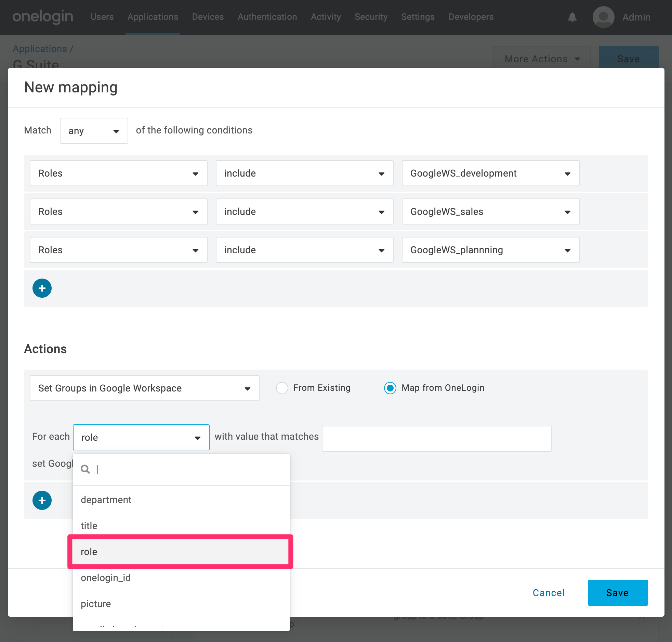
Task: Open the GoogleWS_development value dropdown
Action: coord(491,173)
